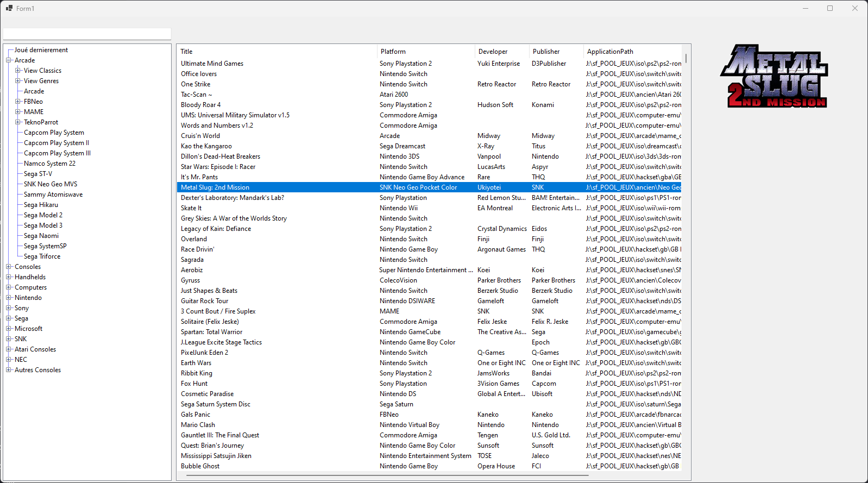Viewport: 868px width, 483px height.
Task: Select the 'Bloody Roar 4' row
Action: pyautogui.click(x=429, y=105)
